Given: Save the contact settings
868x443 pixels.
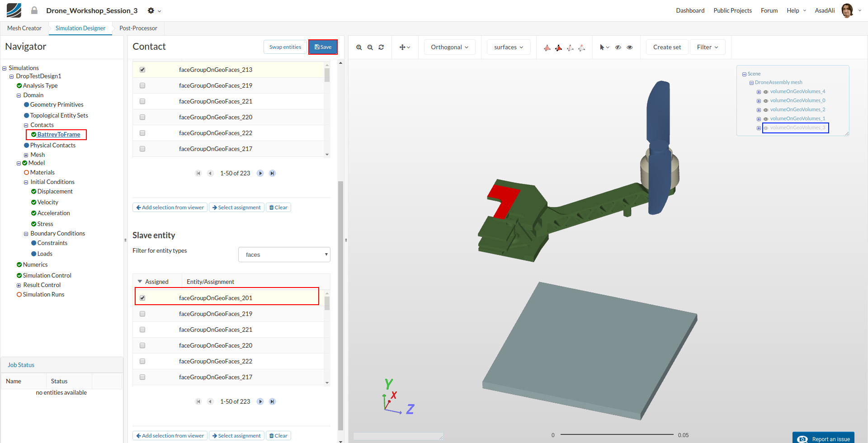Looking at the screenshot, I should click(x=323, y=47).
